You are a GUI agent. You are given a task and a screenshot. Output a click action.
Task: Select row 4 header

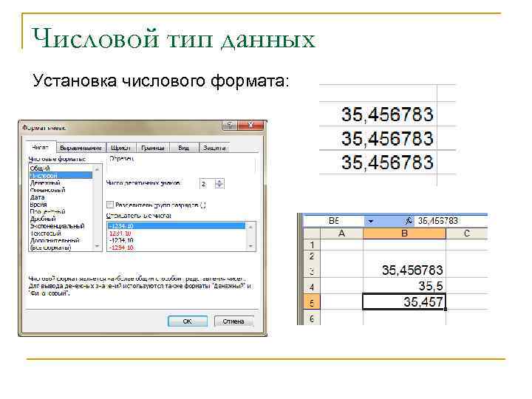(x=312, y=287)
